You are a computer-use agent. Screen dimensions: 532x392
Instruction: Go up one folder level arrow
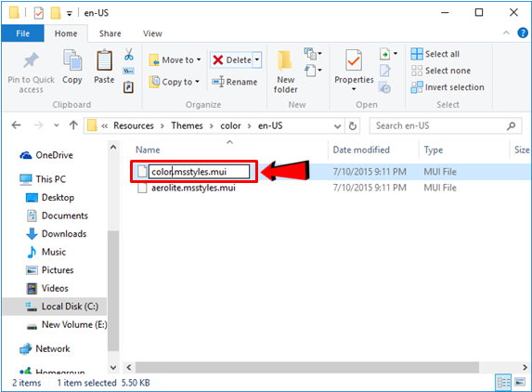click(x=73, y=125)
